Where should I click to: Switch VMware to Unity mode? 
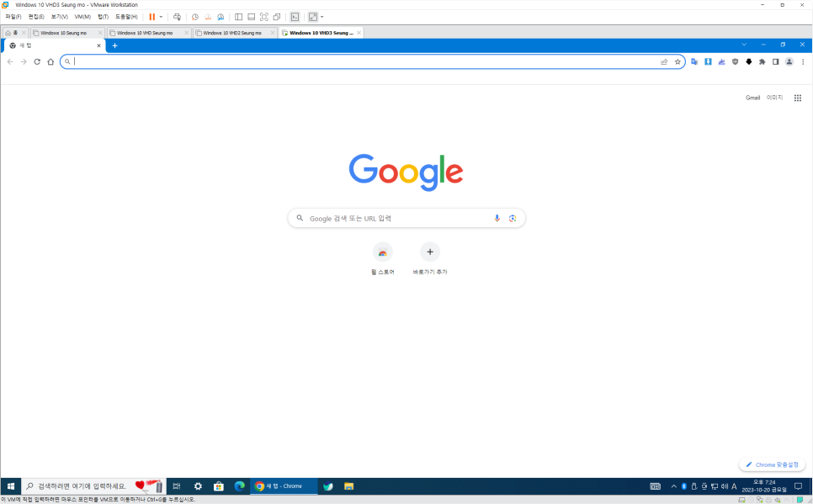[277, 17]
